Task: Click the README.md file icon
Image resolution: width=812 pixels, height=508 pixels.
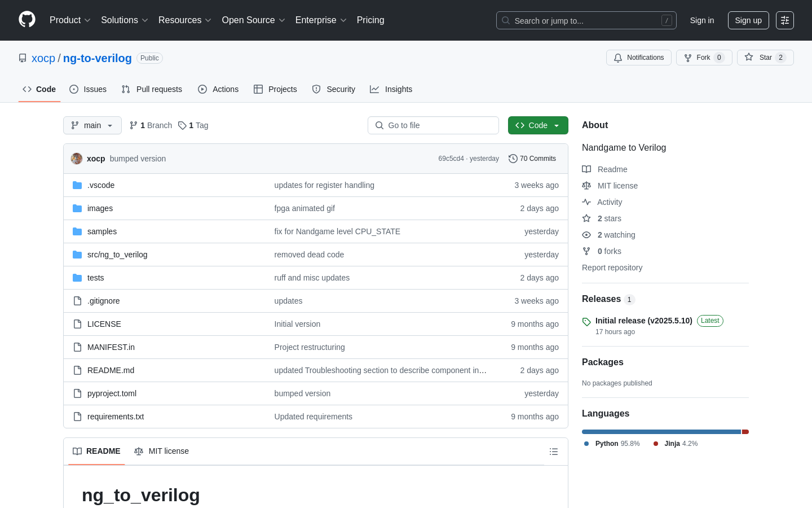Action: tap(77, 370)
